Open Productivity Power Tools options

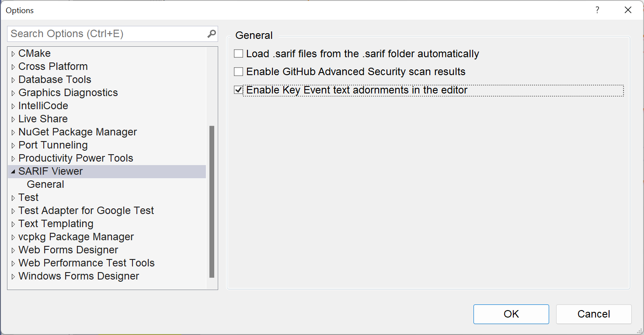click(76, 158)
